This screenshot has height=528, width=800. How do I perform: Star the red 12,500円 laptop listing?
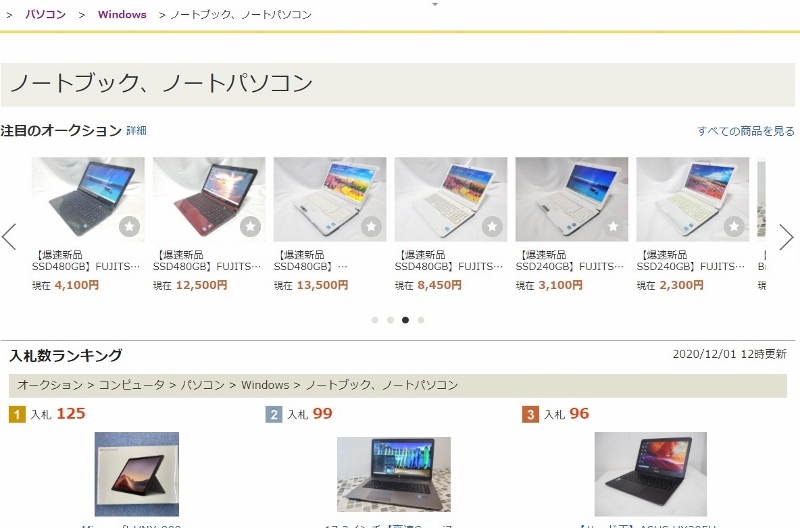pos(251,226)
